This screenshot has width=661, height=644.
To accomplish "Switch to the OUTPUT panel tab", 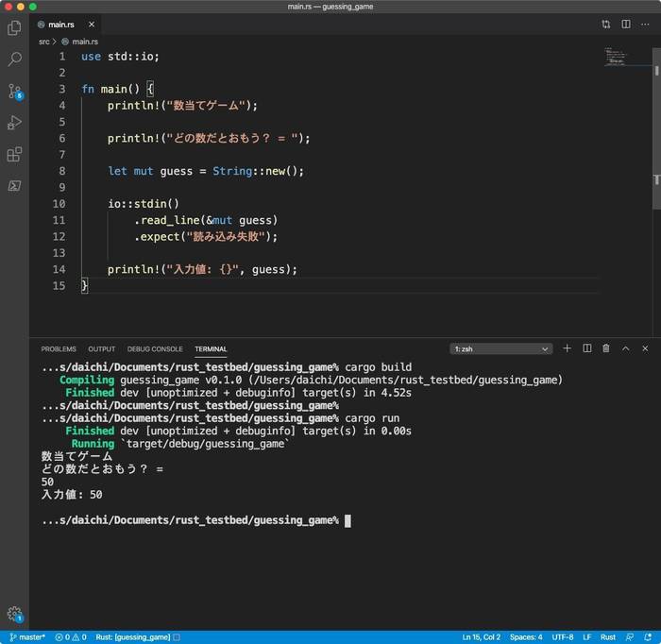I will click(x=102, y=349).
